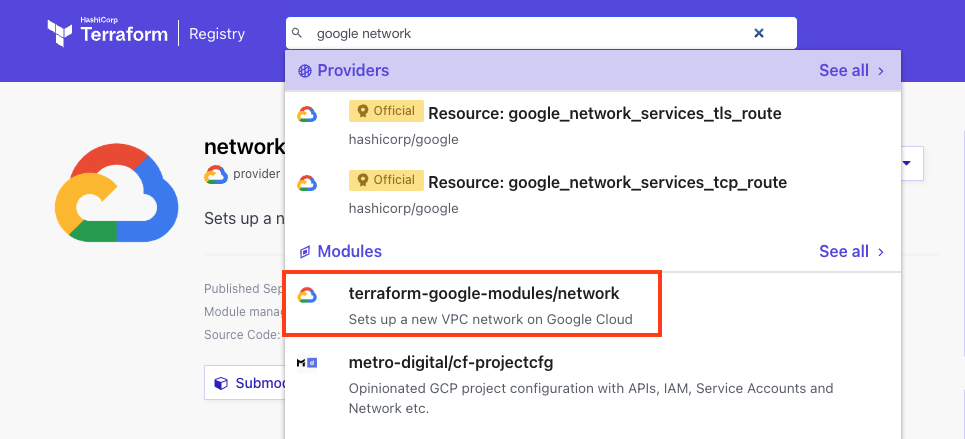Screen dimensions: 965x439
Task: Open the Submodules button
Action: click(x=247, y=383)
